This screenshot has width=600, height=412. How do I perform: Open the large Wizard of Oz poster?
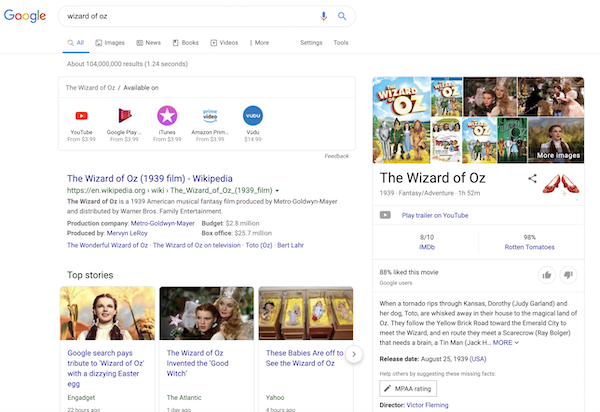pos(401,120)
